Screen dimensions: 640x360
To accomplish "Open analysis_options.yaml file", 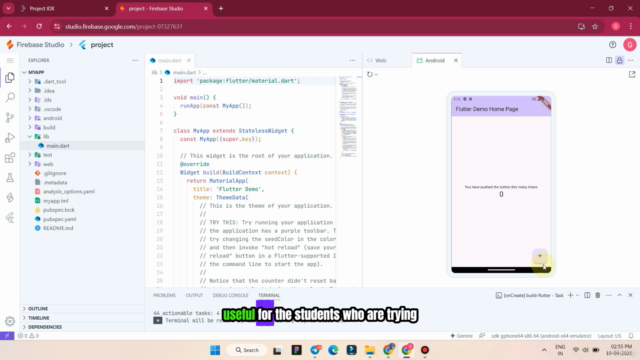I will click(x=69, y=191).
